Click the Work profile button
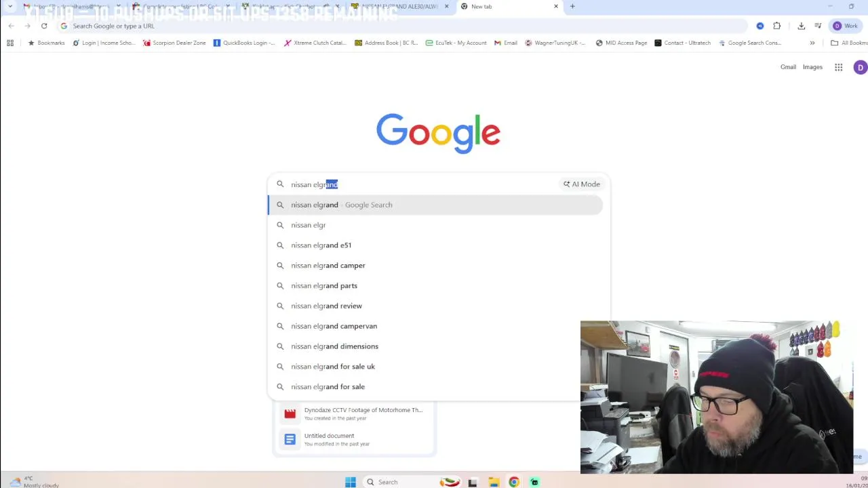Viewport: 868px width, 488px height. (846, 26)
